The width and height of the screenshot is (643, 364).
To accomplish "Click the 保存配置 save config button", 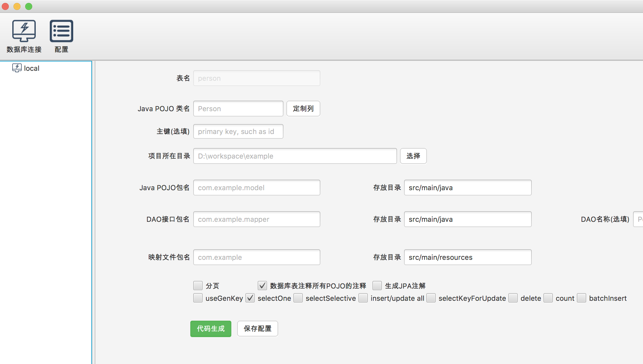I will (257, 329).
